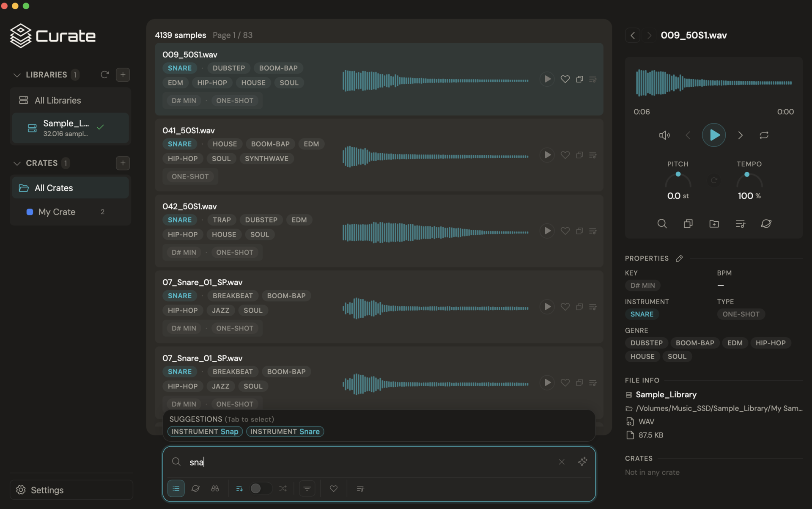This screenshot has height=509, width=812.
Task: Toggle loop playback in player
Action: click(x=764, y=135)
